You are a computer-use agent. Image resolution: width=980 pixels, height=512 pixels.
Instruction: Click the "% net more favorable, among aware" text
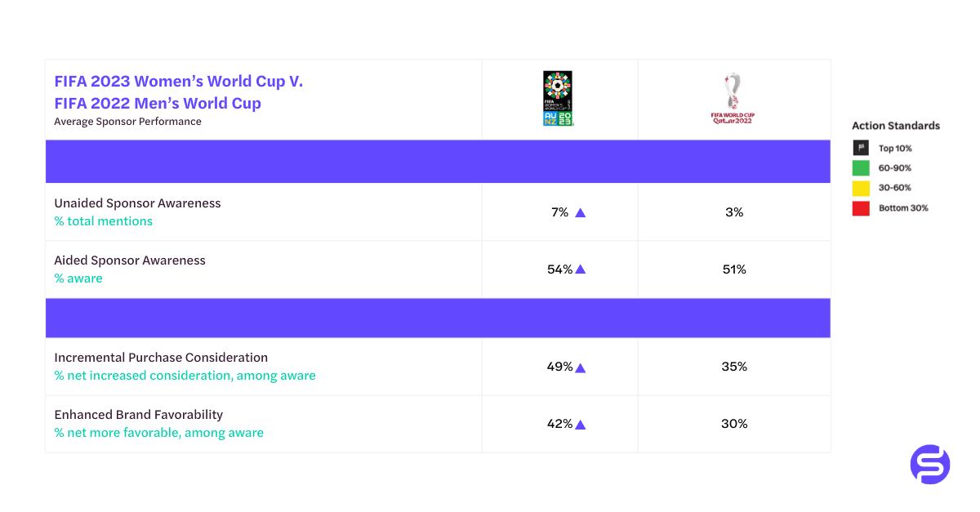[159, 433]
